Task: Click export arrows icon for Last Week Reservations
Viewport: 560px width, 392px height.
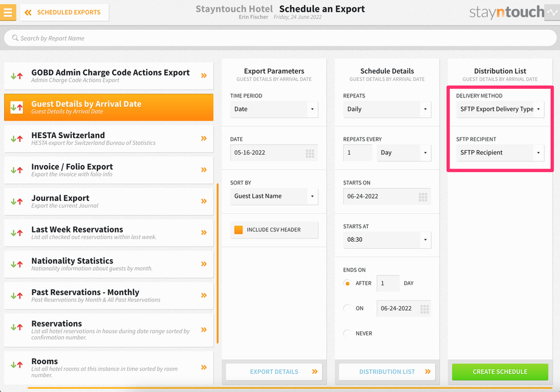Action: tap(16, 233)
